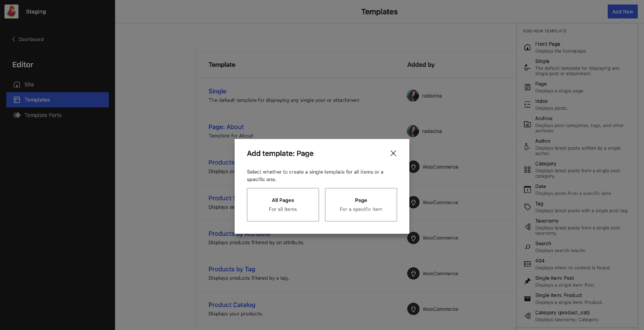
Task: Click the Staging site logo
Action: pyautogui.click(x=12, y=12)
